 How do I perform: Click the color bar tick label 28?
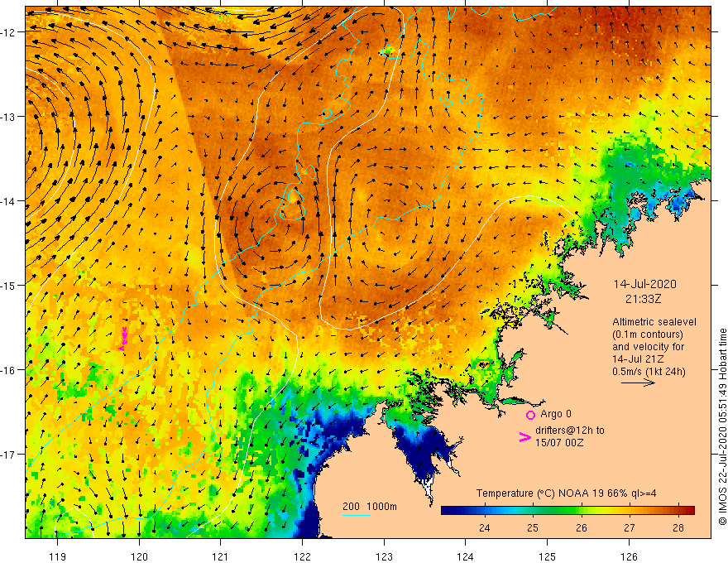(x=678, y=528)
